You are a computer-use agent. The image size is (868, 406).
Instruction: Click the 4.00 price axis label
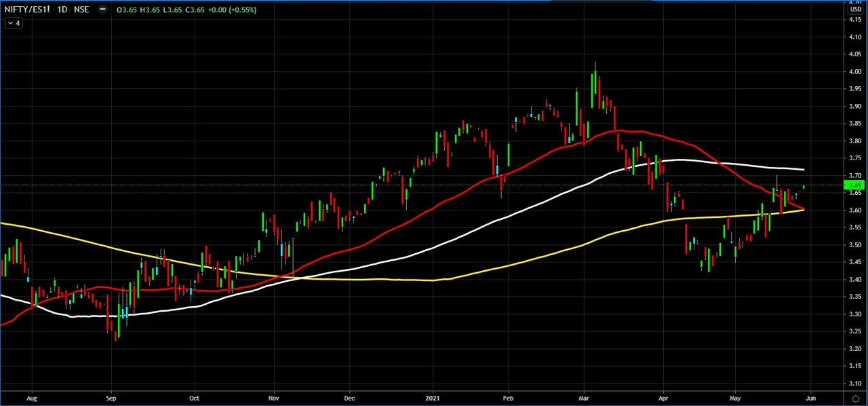tap(854, 71)
